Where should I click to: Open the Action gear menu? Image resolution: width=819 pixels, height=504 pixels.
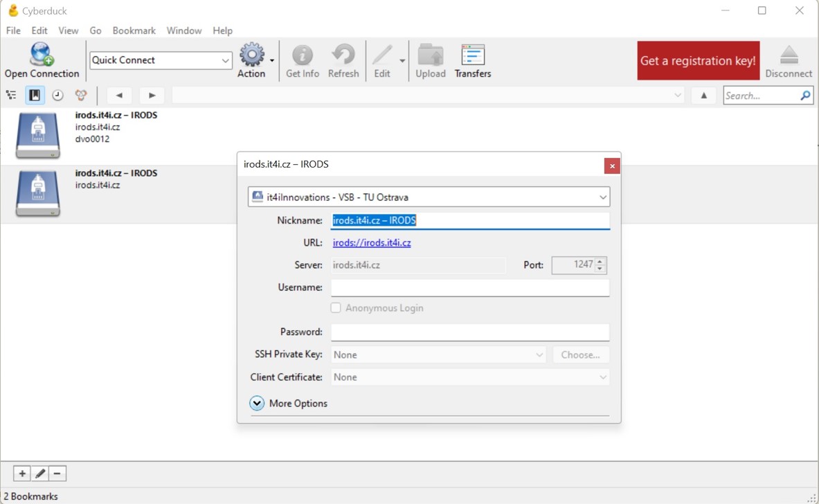point(252,55)
